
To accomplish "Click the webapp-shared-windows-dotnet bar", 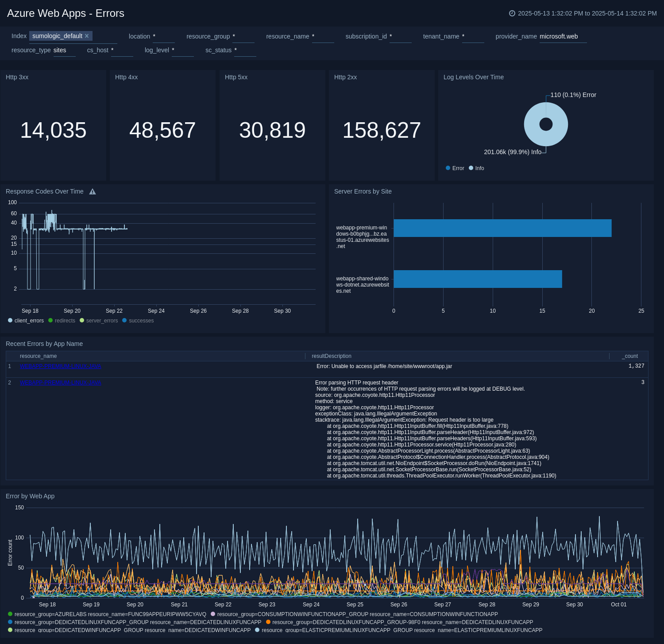I will pyautogui.click(x=478, y=279).
